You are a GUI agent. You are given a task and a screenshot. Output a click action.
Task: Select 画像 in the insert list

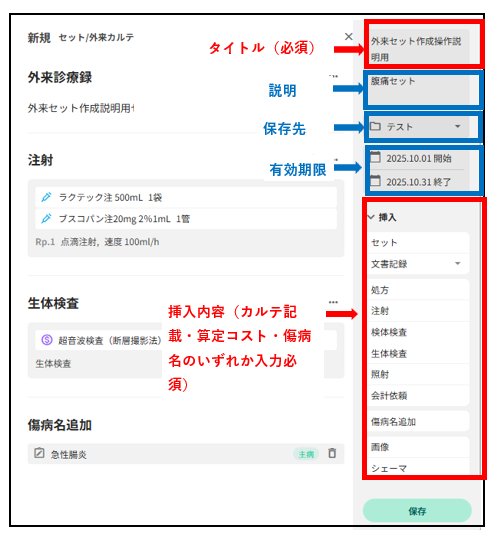tap(418, 447)
